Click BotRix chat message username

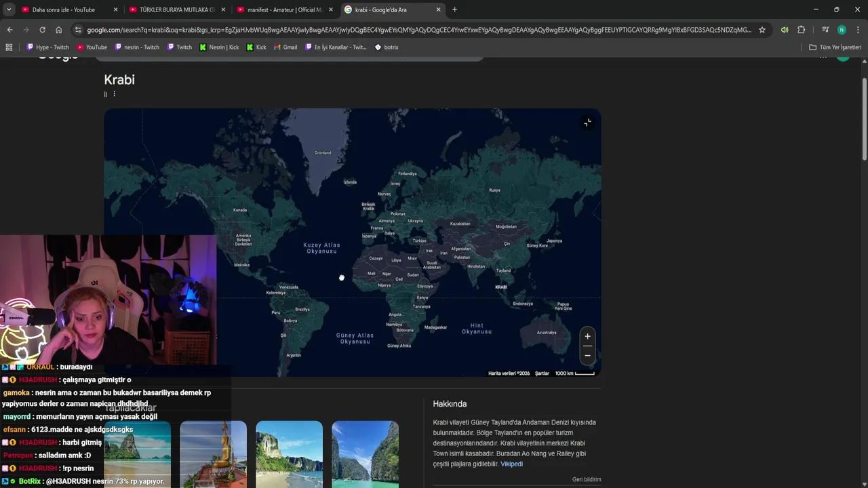(30, 481)
